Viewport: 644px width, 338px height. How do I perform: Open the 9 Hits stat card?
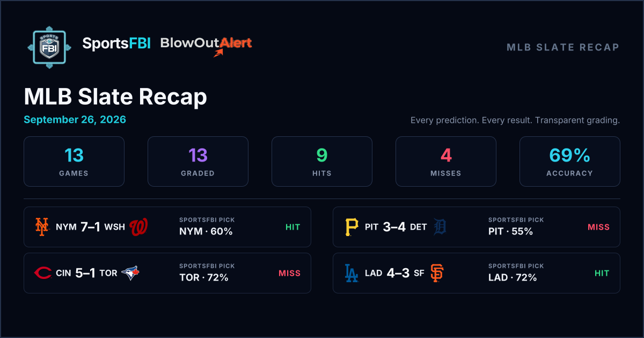[322, 161]
